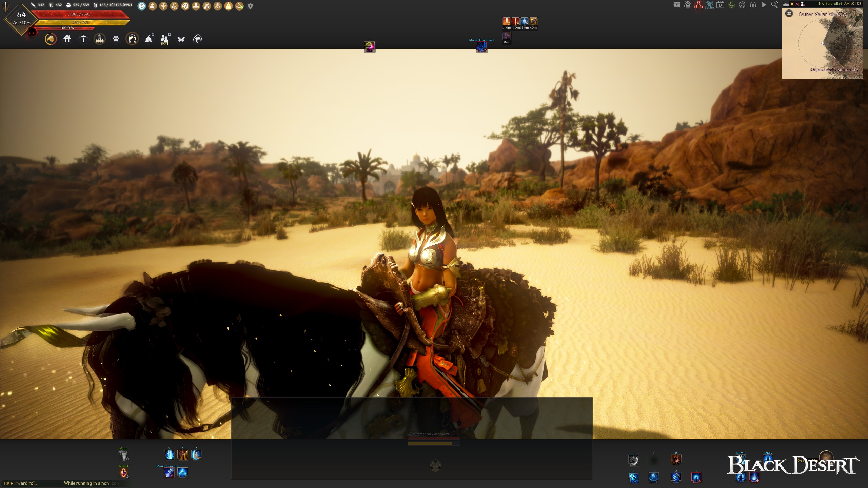
Task: Open the treasure chest icon
Action: coord(677,5)
